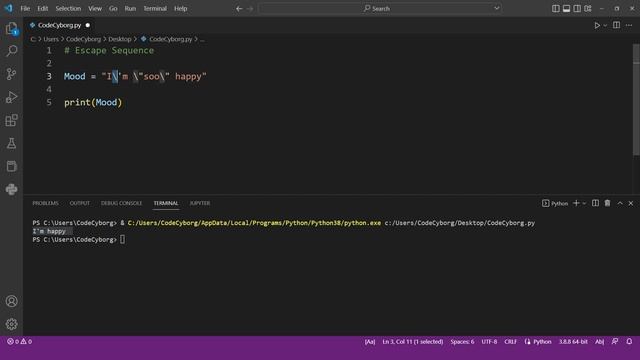Run Python file with play button
Screen dimensions: 640x360
[x=597, y=25]
